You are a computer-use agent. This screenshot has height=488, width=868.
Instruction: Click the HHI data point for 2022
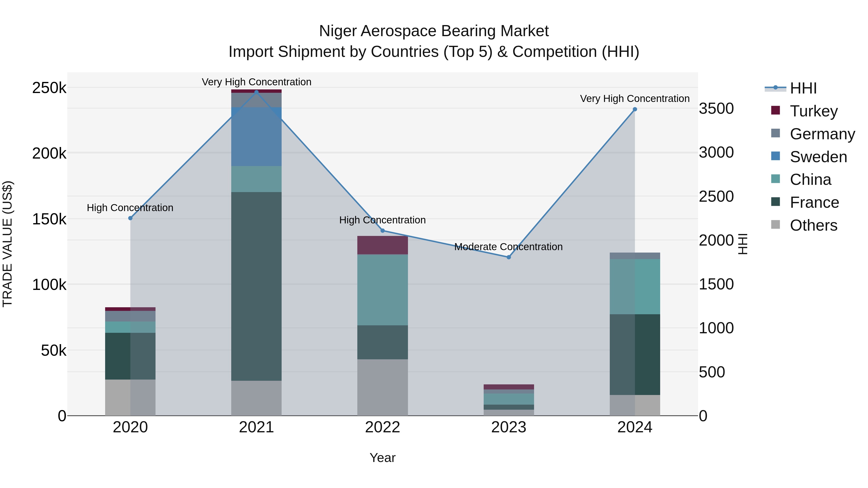382,231
